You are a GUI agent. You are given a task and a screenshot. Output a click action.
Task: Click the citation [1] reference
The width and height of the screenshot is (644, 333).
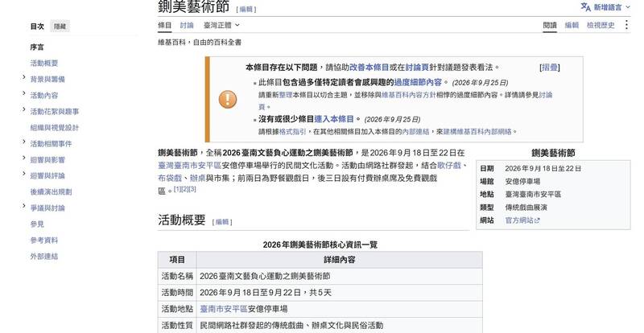pos(177,189)
